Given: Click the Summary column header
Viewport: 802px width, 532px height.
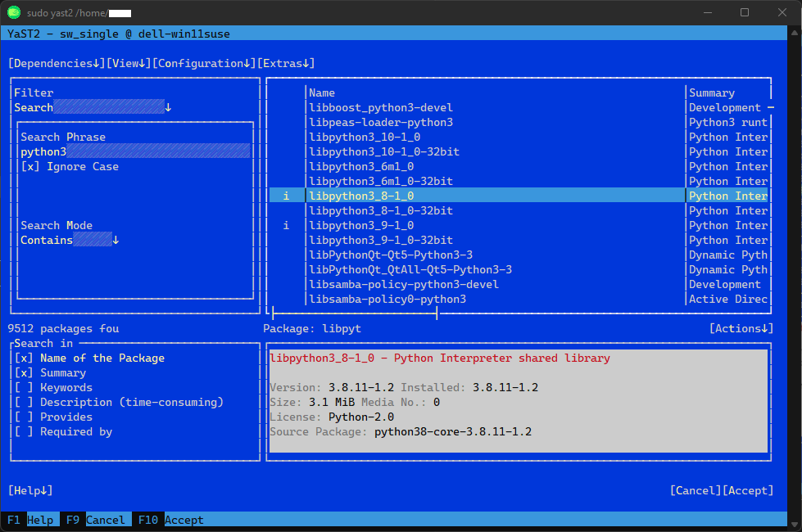Looking at the screenshot, I should click(712, 93).
